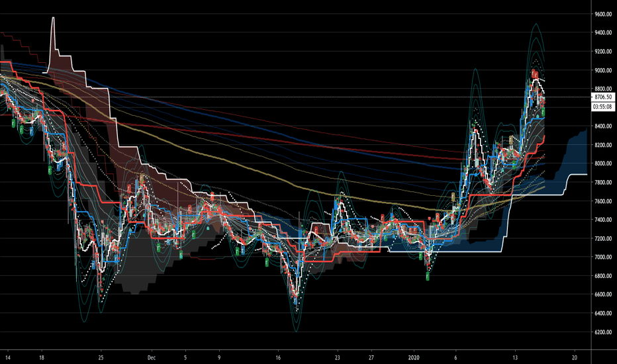Image resolution: width=617 pixels, height=364 pixels.
Task: Click the 7200.00 price axis label
Action: coord(603,238)
